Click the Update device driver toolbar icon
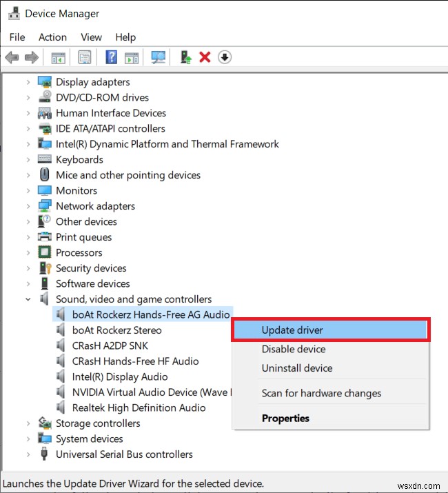This screenshot has width=448, height=493. [186, 57]
